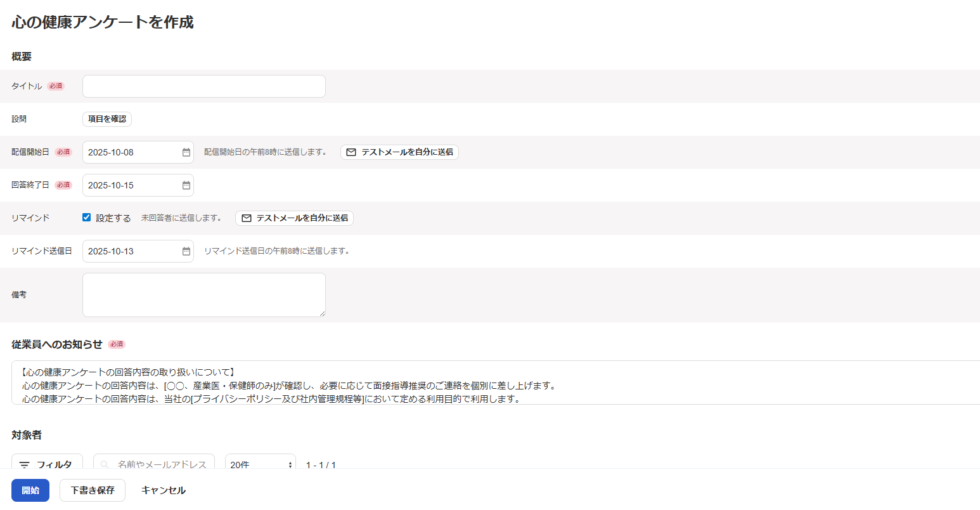Click envelope icon beside 配信開始日 test mail
This screenshot has height=510, width=980.
pyautogui.click(x=351, y=152)
